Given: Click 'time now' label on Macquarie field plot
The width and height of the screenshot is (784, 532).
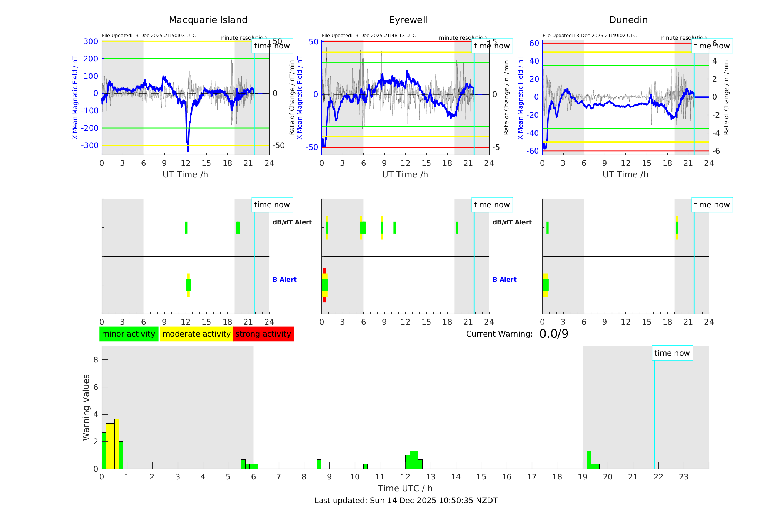Looking at the screenshot, I should point(272,46).
